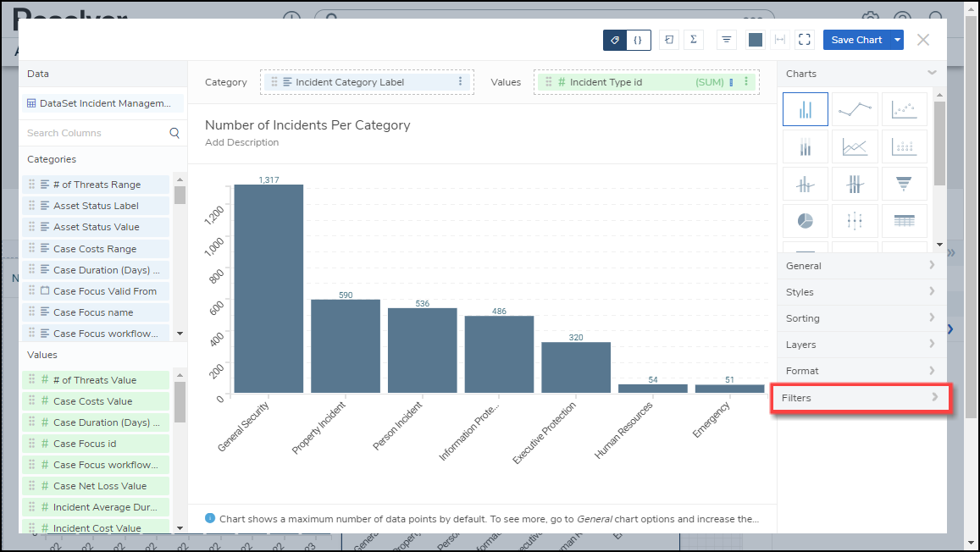Image resolution: width=980 pixels, height=552 pixels.
Task: Click the filter lines icon in toolbar
Action: (x=727, y=40)
